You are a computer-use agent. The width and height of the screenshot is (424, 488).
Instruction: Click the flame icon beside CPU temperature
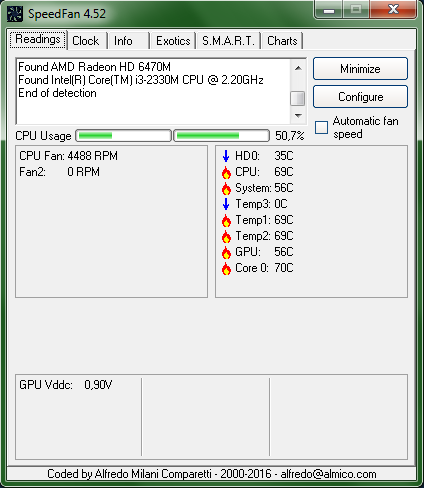tap(226, 172)
